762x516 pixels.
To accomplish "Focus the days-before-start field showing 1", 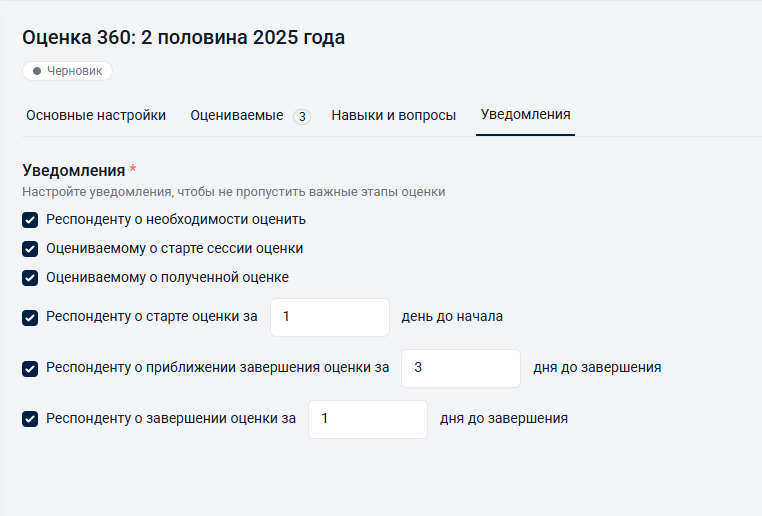I will click(x=330, y=317).
